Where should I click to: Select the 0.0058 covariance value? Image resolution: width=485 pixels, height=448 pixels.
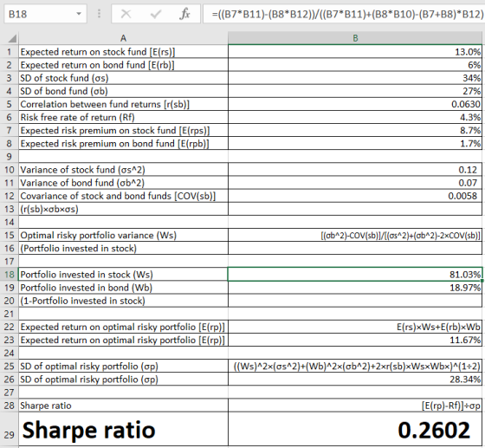pyautogui.click(x=355, y=196)
